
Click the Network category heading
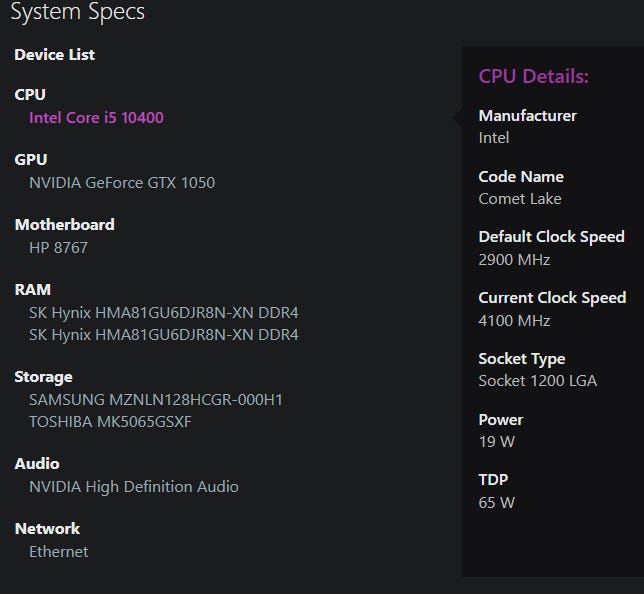[x=47, y=529]
